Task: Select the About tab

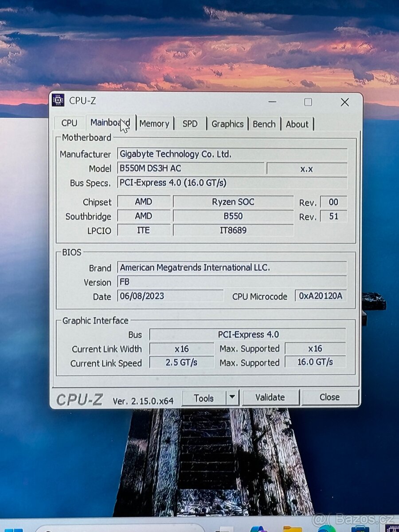Action: pos(297,125)
